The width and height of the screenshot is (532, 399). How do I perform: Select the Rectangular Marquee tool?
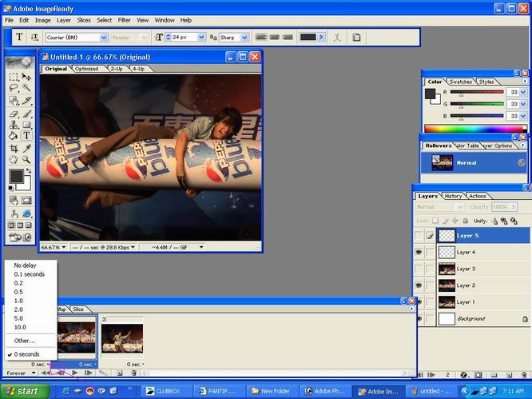(14, 77)
